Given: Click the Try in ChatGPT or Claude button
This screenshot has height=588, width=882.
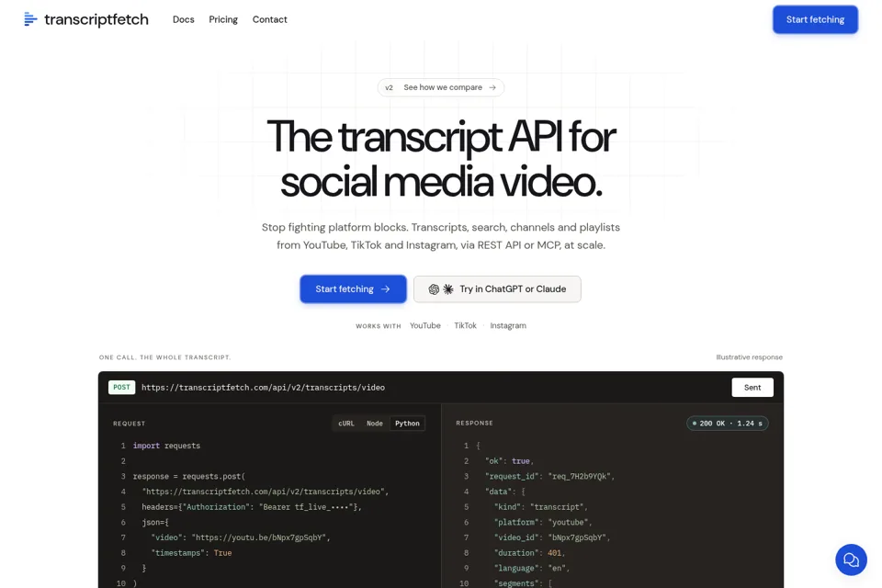Looking at the screenshot, I should pyautogui.click(x=497, y=289).
